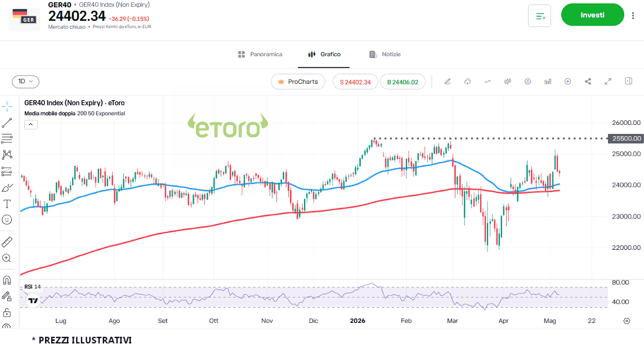Share the chart
644x346 pixels.
[588, 82]
